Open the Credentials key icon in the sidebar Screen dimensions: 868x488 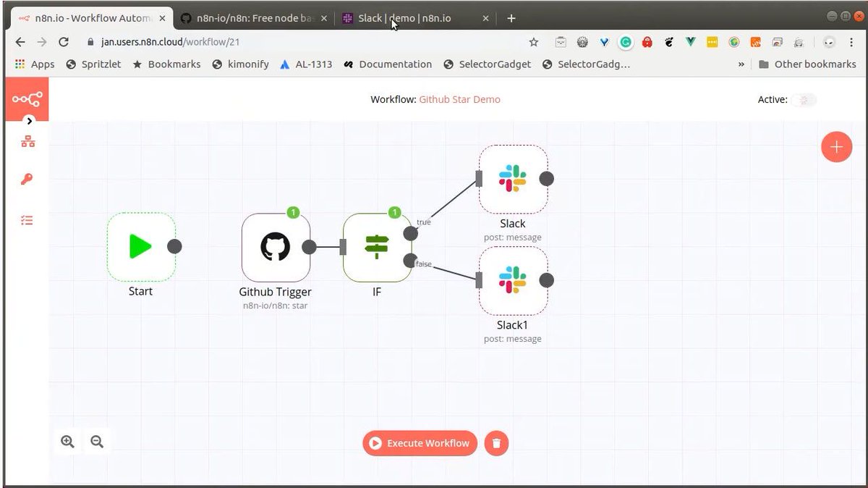[27, 180]
